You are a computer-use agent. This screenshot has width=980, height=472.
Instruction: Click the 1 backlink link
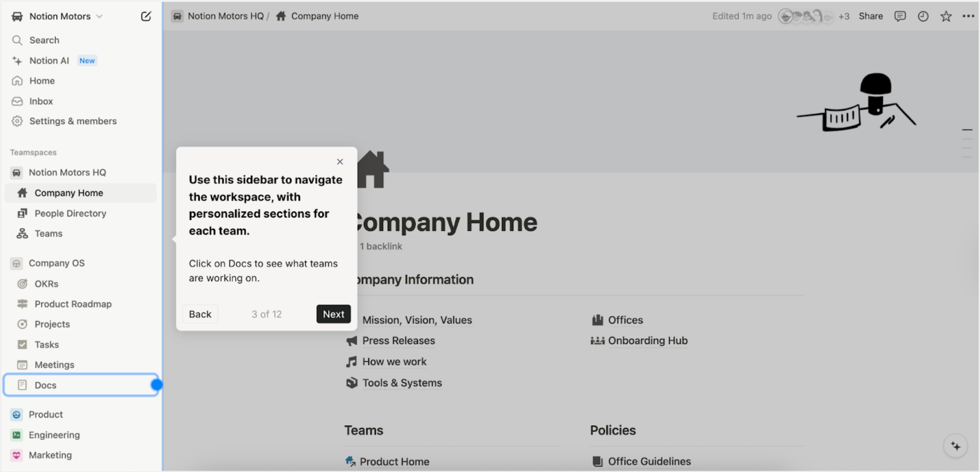coord(381,246)
